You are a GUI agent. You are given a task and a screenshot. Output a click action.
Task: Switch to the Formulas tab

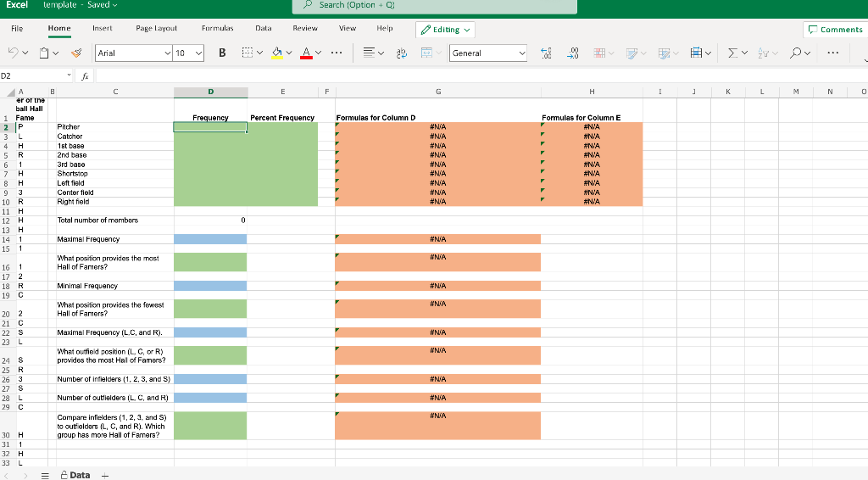click(218, 28)
